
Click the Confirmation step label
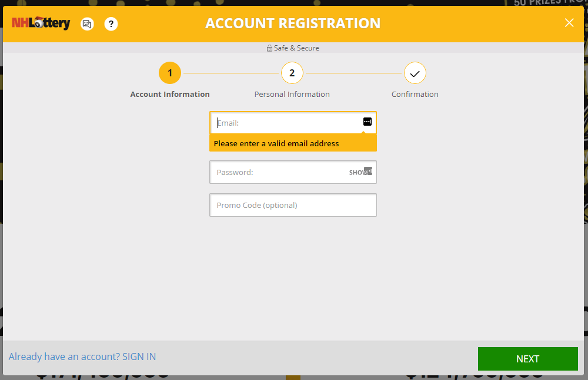click(415, 94)
